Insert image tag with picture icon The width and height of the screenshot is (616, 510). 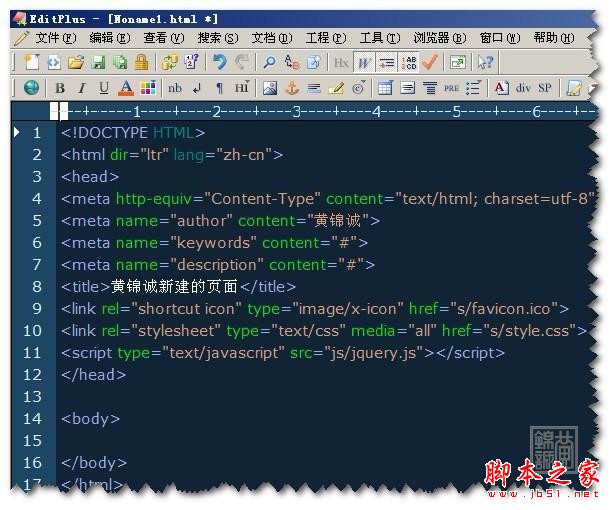point(270,88)
